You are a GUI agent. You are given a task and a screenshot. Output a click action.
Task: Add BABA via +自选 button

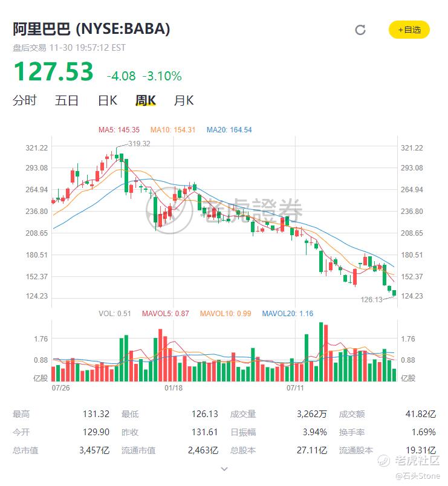409,30
